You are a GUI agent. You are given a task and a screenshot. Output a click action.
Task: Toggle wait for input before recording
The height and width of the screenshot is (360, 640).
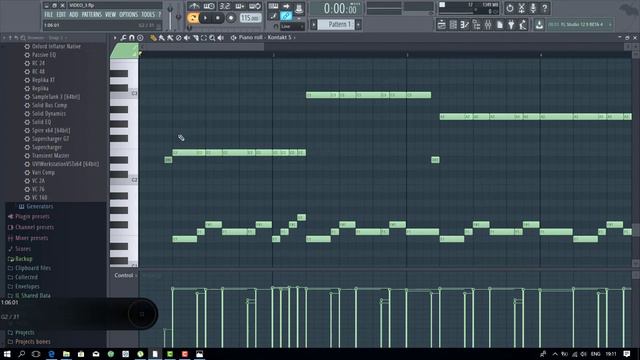point(209,7)
